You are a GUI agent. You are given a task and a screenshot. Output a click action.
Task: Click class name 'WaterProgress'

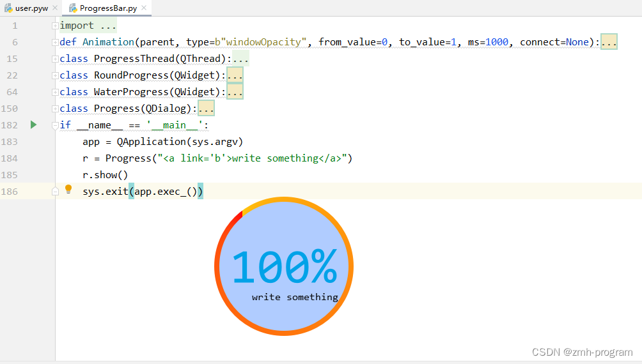(x=131, y=91)
